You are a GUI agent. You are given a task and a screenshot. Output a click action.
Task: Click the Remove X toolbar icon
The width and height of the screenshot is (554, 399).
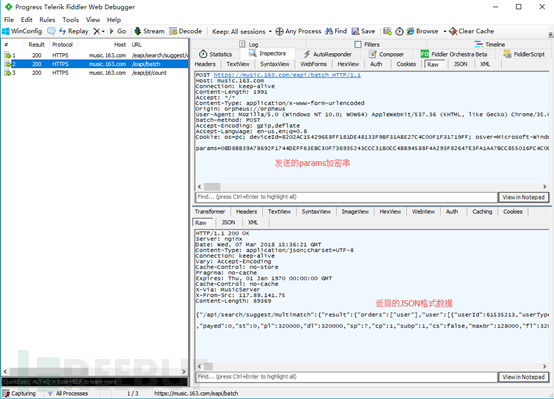(x=96, y=31)
